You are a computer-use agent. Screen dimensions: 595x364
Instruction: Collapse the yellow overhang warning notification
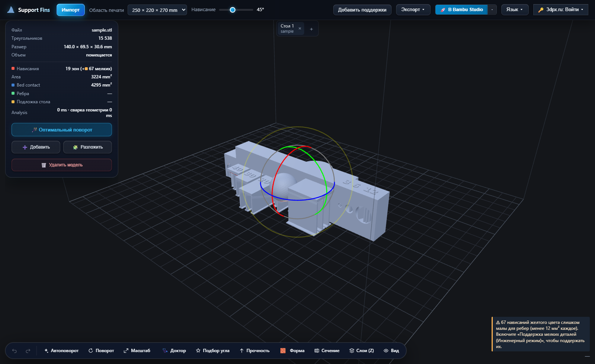tap(587, 357)
